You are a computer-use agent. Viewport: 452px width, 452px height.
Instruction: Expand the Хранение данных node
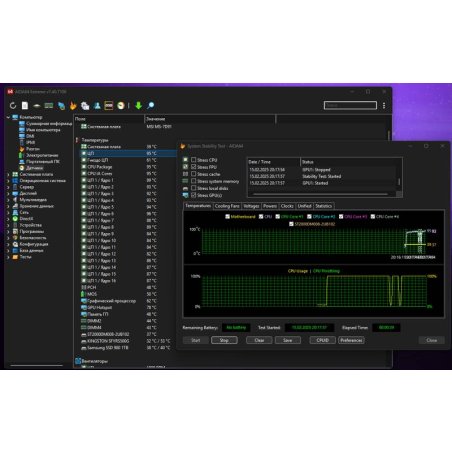pyautogui.click(x=8, y=206)
